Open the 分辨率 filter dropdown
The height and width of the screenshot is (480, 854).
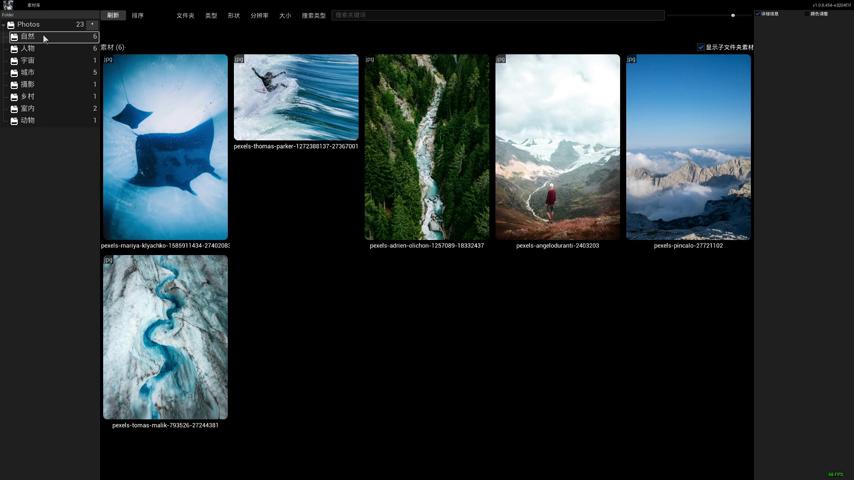pyautogui.click(x=259, y=16)
